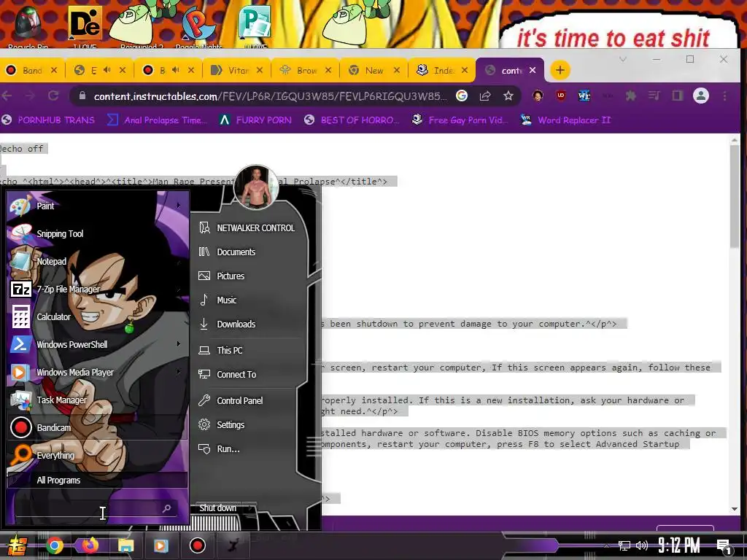Screen dimensions: 747x560
Task: Open the volume control in system tray
Action: click(642, 545)
